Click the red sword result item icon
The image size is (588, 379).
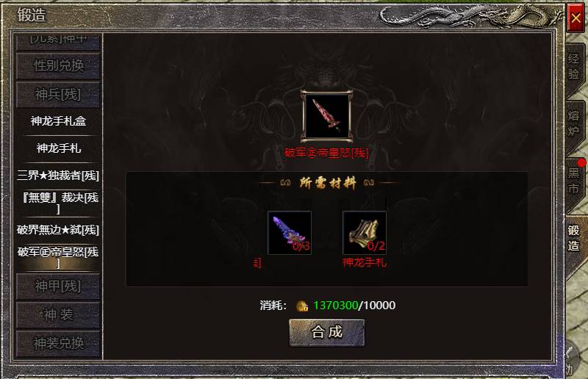(326, 116)
